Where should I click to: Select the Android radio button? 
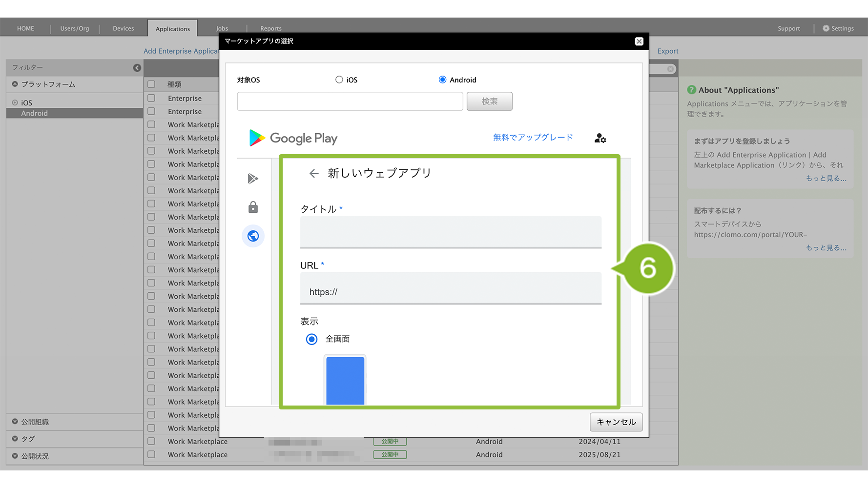[x=442, y=80]
